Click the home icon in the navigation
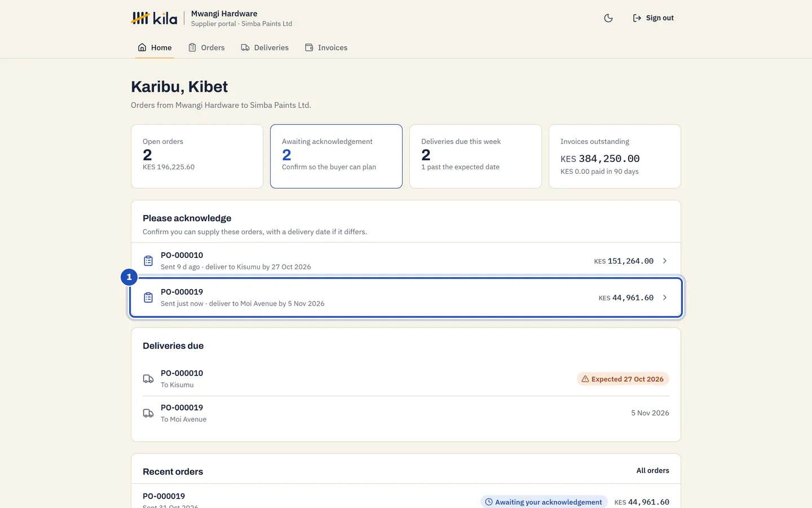Image resolution: width=812 pixels, height=508 pixels. point(142,47)
